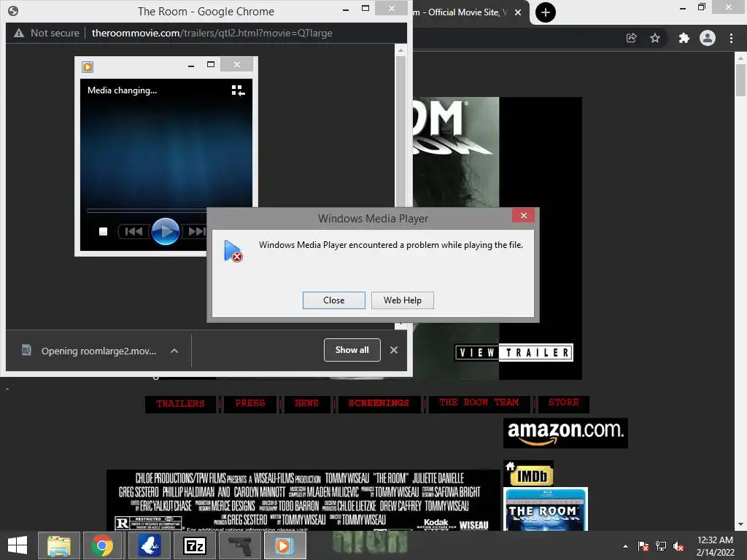This screenshot has width=747, height=560.
Task: Open the pistol icon taskbar app
Action: pos(240,545)
